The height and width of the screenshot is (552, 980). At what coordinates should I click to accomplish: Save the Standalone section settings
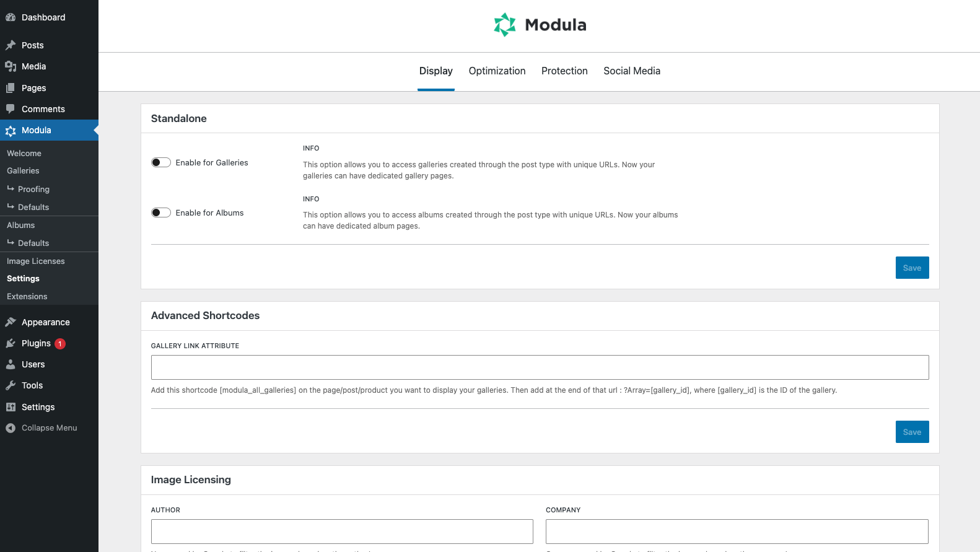pos(912,268)
